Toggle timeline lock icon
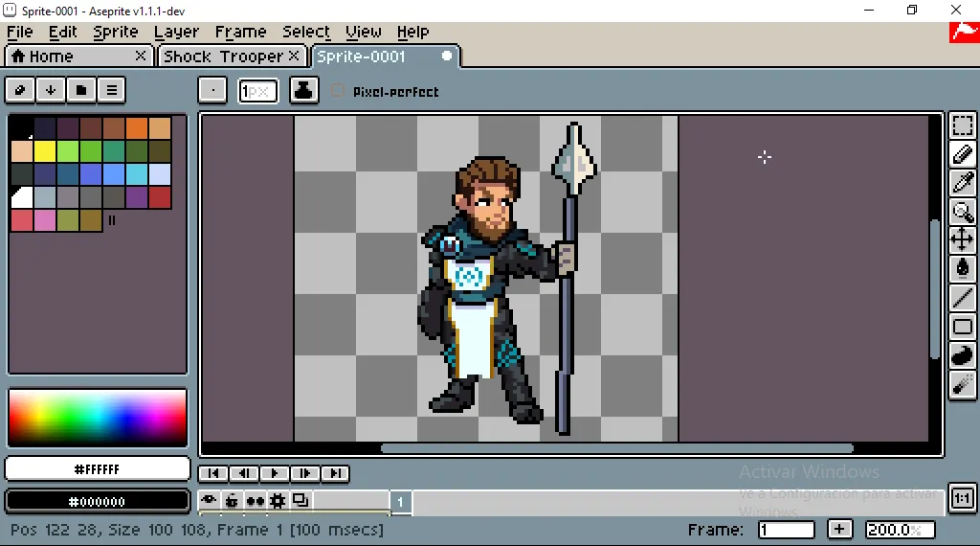Screen dimensions: 980x546 coord(232,500)
